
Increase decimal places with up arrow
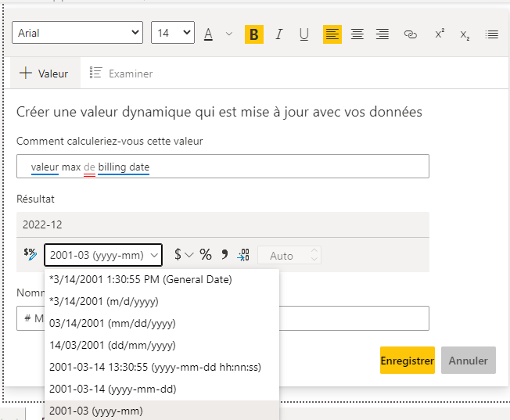click(x=314, y=251)
